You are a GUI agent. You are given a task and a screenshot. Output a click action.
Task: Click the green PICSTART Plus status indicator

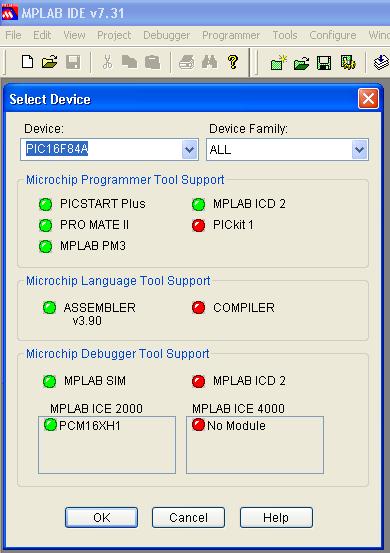point(45,204)
